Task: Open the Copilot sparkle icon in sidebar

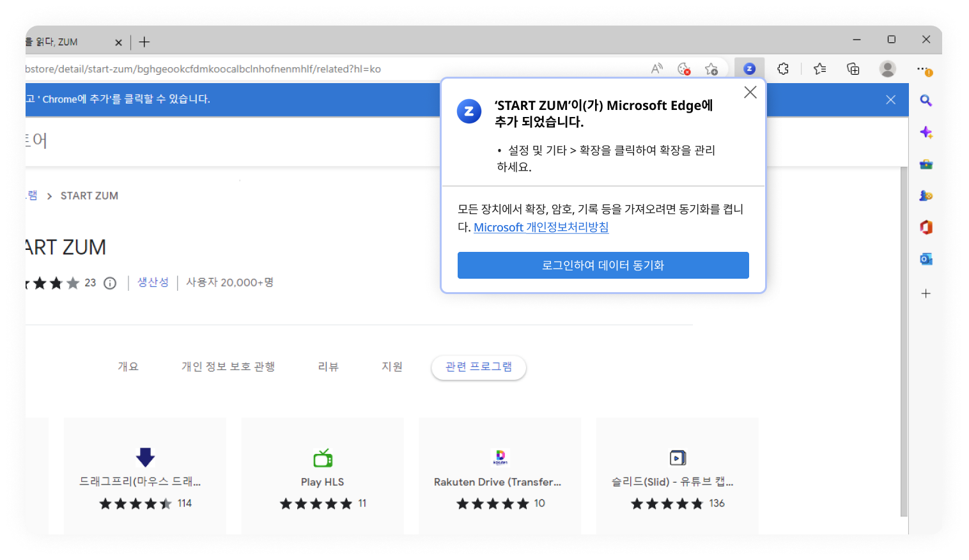Action: coord(926,132)
